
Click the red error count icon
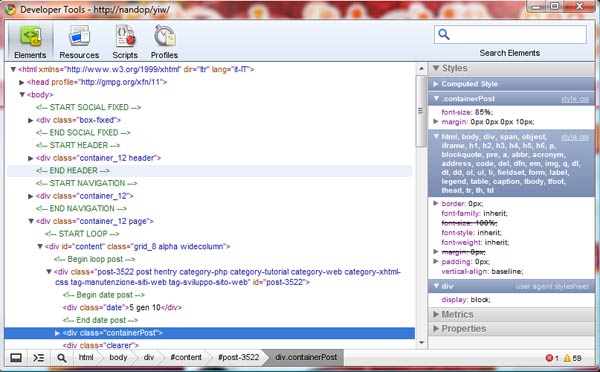coord(549,358)
